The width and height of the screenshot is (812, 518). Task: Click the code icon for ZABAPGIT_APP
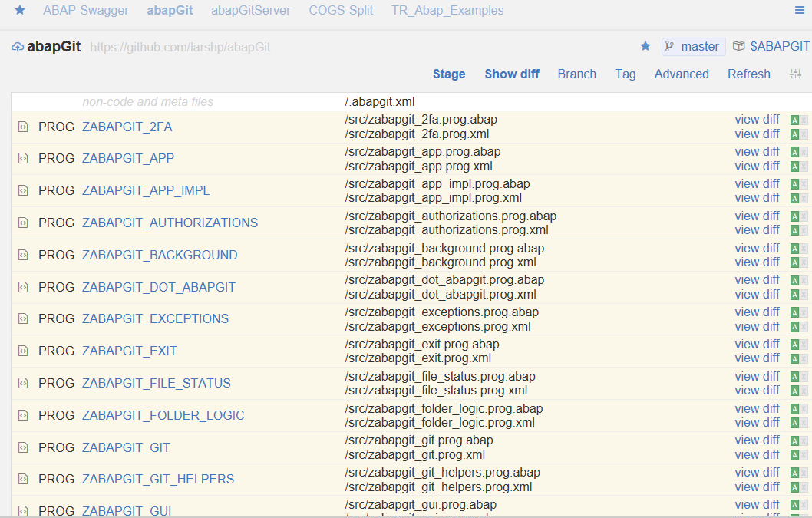23,159
